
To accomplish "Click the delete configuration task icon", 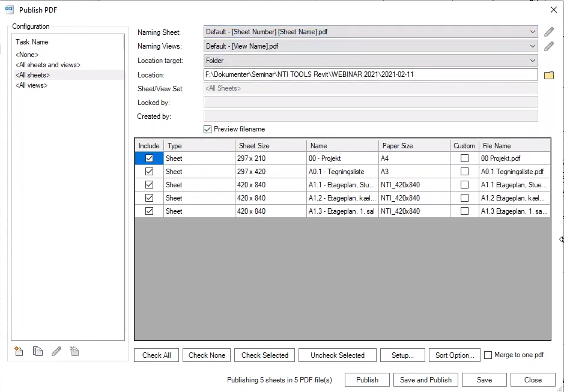I will (x=74, y=352).
